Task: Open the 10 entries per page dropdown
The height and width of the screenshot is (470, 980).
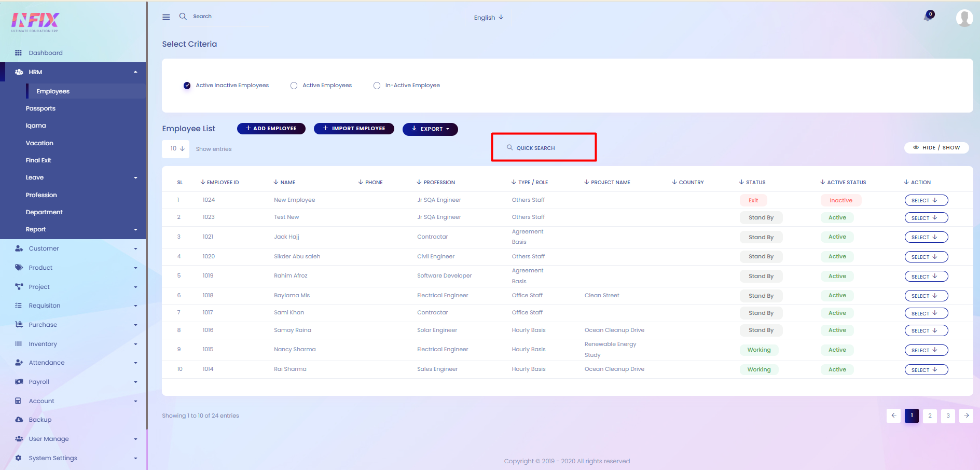Action: pos(176,149)
